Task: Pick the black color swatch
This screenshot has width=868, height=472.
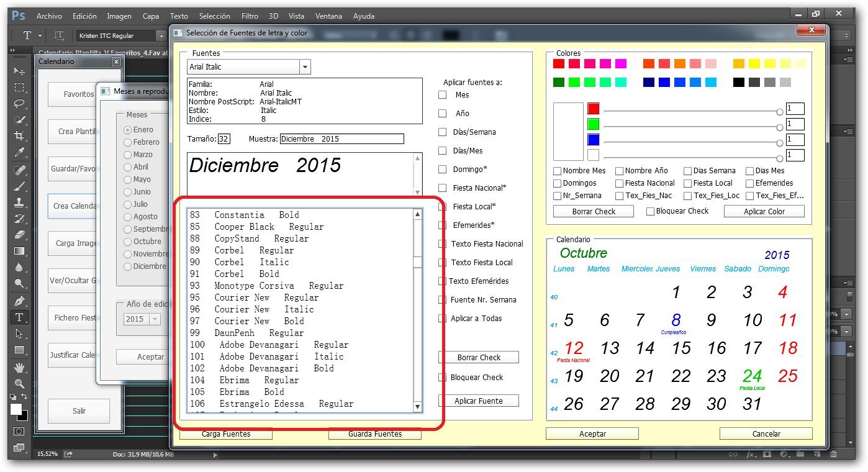Action: pyautogui.click(x=738, y=82)
